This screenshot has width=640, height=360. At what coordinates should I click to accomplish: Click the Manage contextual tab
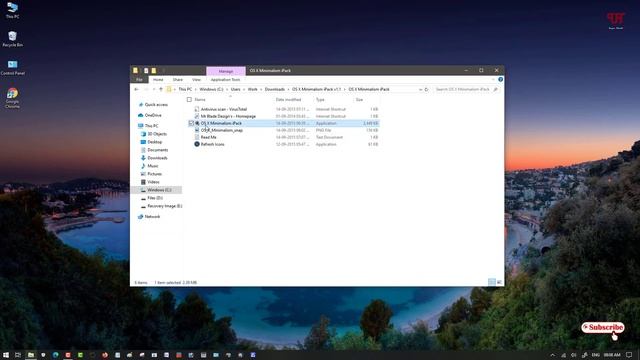point(226,71)
